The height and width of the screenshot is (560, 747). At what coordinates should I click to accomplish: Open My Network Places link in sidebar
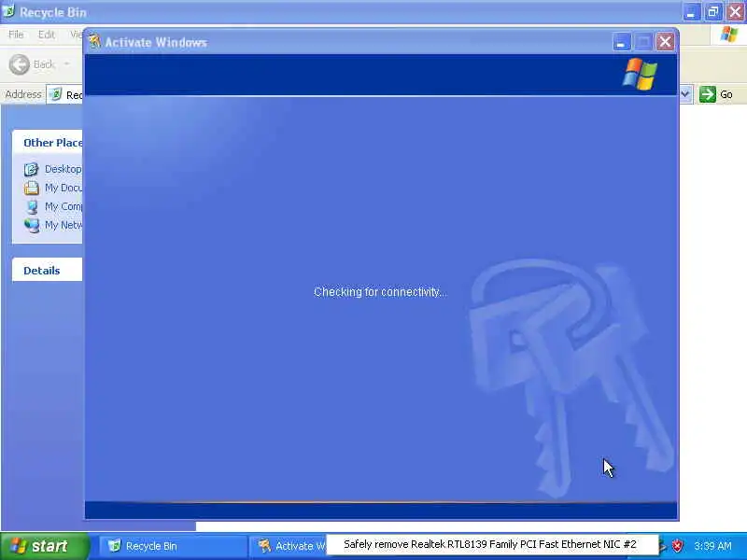coord(63,225)
